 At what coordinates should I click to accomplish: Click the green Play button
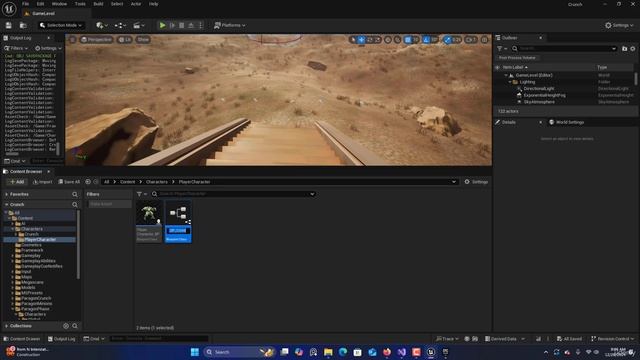[162, 25]
